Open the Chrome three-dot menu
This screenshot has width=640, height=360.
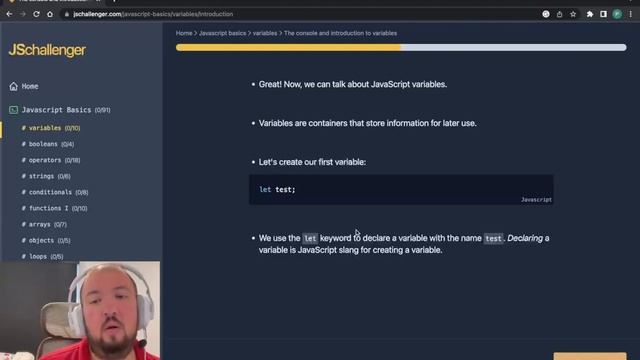(631, 14)
